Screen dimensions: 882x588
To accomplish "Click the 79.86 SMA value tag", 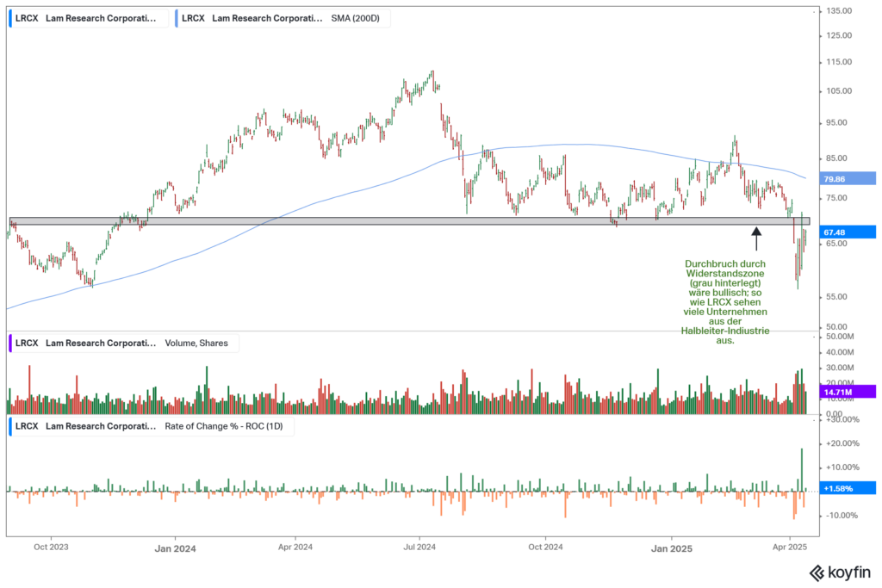I will 848,179.
